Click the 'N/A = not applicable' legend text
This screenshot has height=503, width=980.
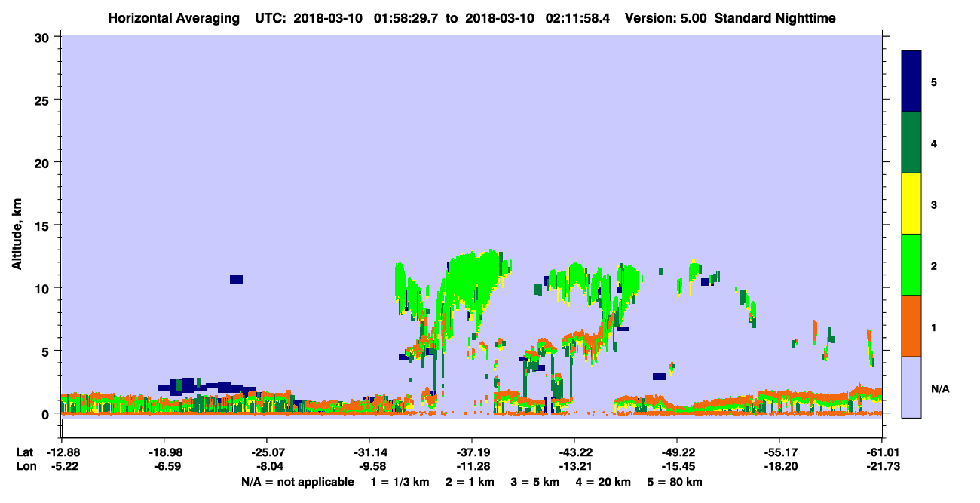click(x=297, y=482)
